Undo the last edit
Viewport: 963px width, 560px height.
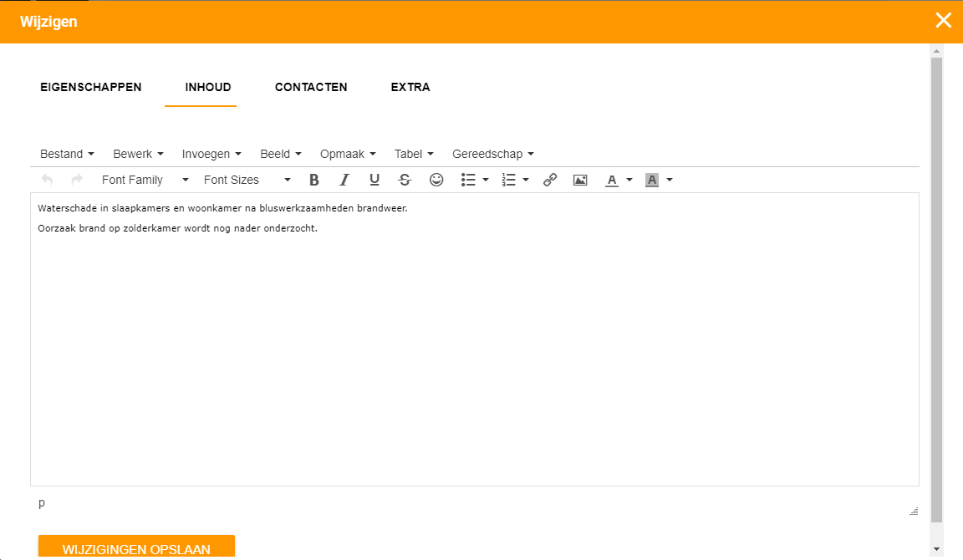[x=47, y=180]
